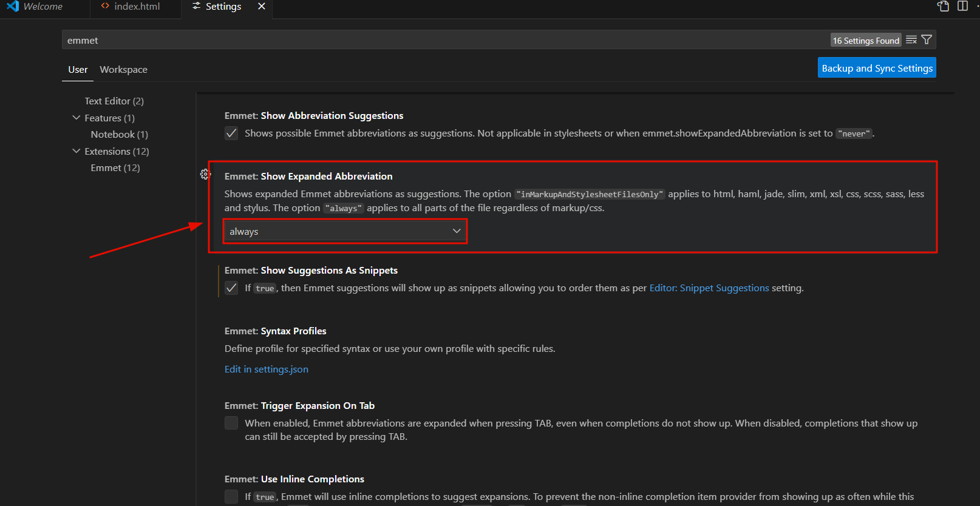
Task: Open Settings (JSON) via top-right file icon
Action: (x=943, y=6)
